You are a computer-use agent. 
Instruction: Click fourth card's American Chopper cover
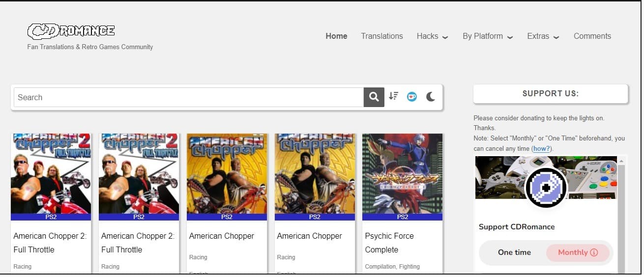315,173
